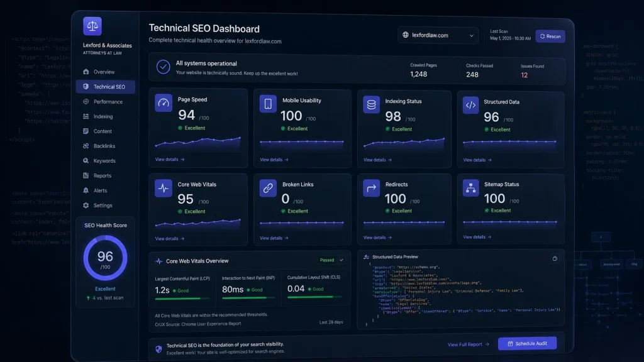Click the Overview home icon in sidebar
Viewport: 644px width, 362px height.
coord(86,72)
